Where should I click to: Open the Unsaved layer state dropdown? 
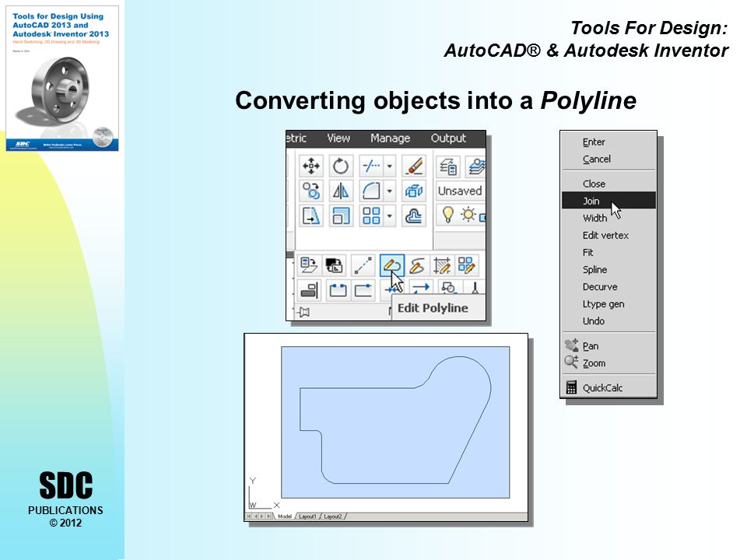click(461, 191)
